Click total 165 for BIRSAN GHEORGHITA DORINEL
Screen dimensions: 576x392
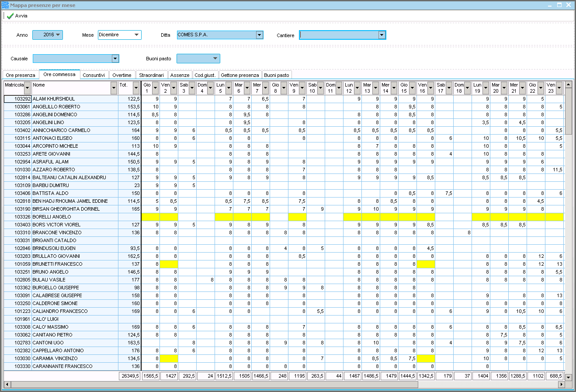(129, 209)
